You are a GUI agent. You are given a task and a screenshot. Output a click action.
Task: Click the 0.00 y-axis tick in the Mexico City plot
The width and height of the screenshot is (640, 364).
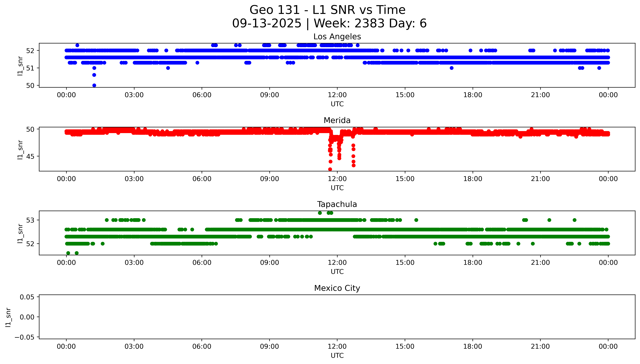(27, 317)
